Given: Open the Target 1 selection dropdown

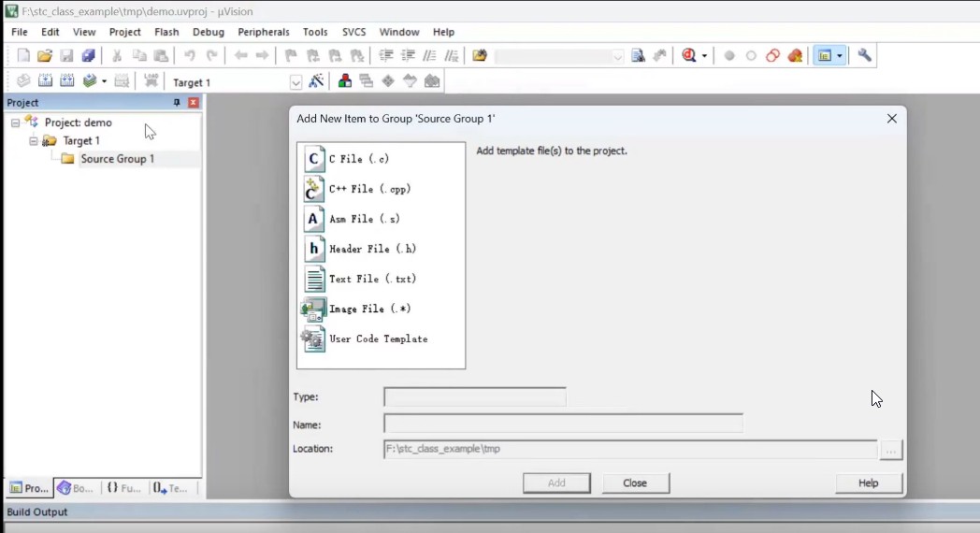Looking at the screenshot, I should [x=295, y=82].
